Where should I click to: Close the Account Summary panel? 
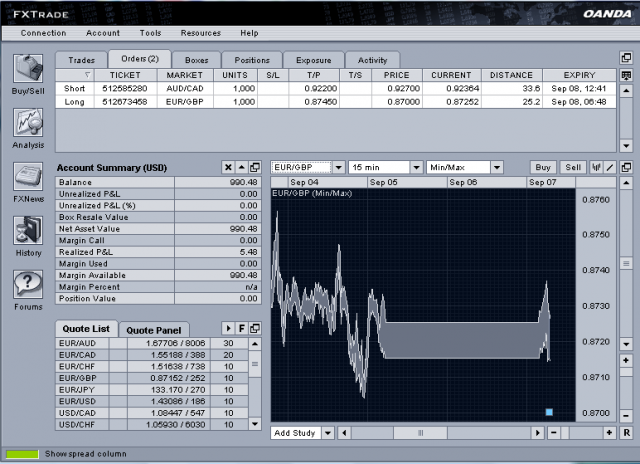tap(228, 167)
